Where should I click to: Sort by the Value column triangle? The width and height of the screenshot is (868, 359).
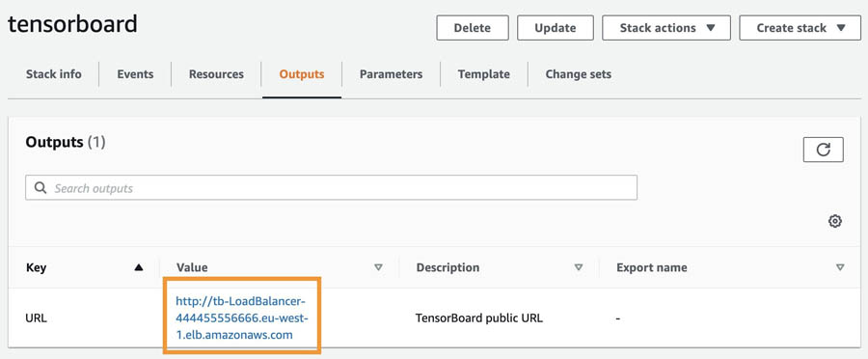coord(379,267)
